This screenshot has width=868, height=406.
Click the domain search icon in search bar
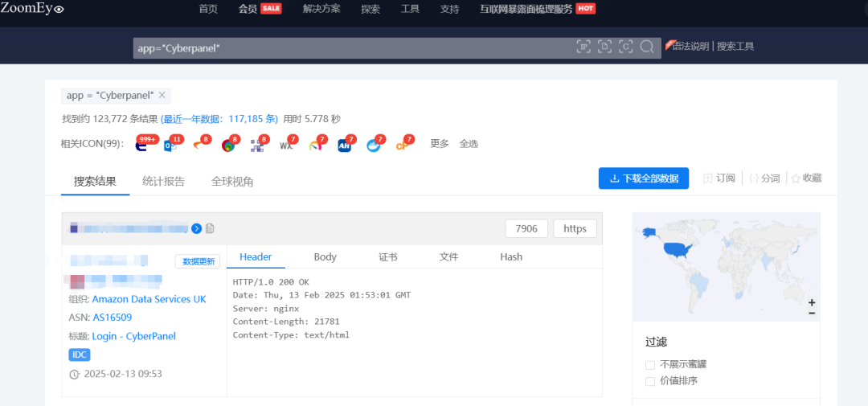(604, 47)
